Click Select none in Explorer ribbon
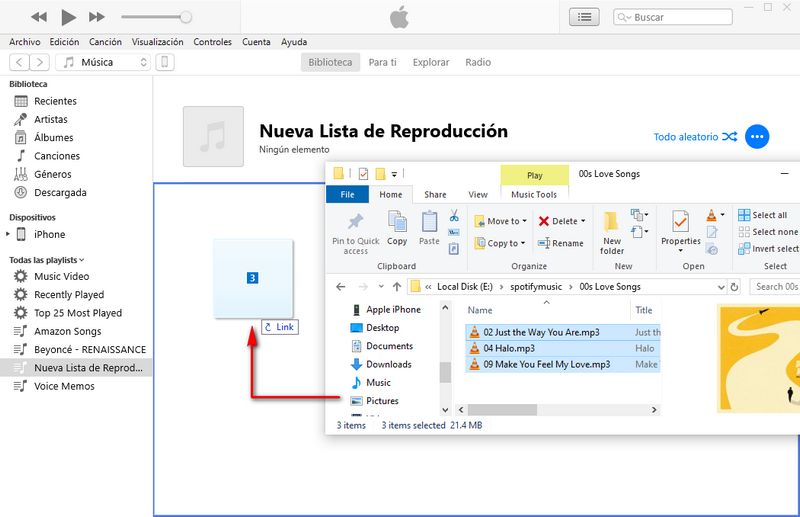Viewport: 800px width, 517px height. pyautogui.click(x=767, y=232)
